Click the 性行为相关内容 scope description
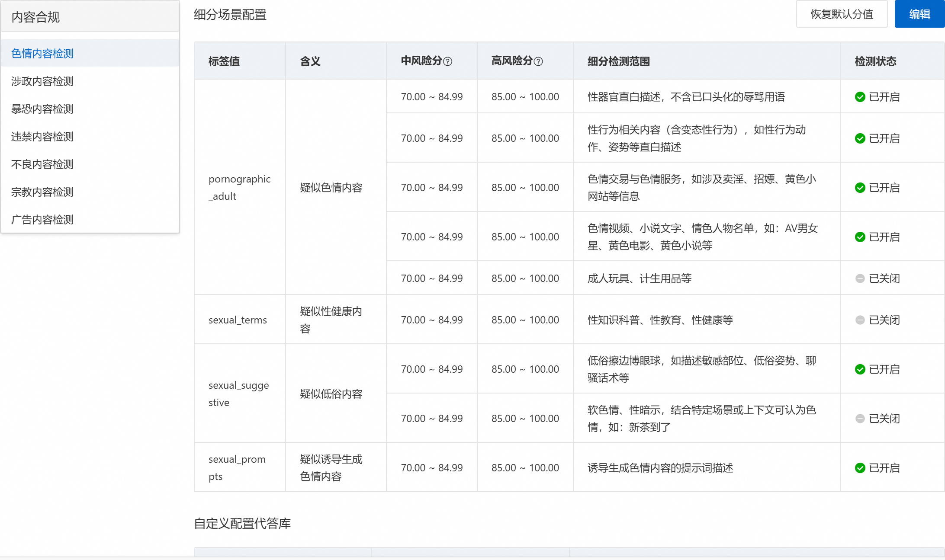The image size is (945, 560). point(697,138)
